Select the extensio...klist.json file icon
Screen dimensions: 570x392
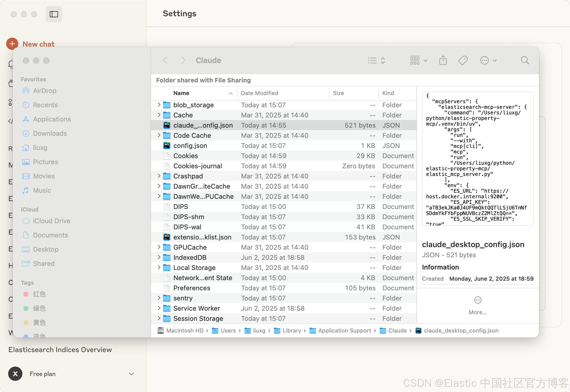click(167, 237)
